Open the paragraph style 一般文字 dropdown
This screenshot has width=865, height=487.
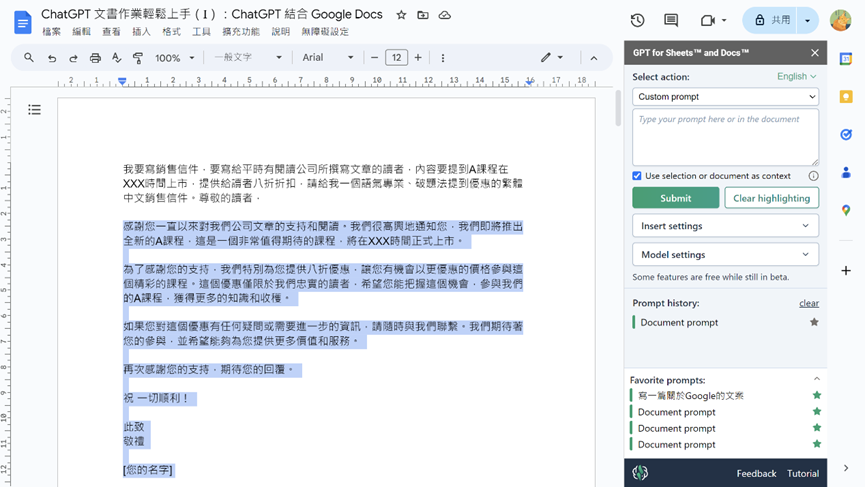pos(248,57)
